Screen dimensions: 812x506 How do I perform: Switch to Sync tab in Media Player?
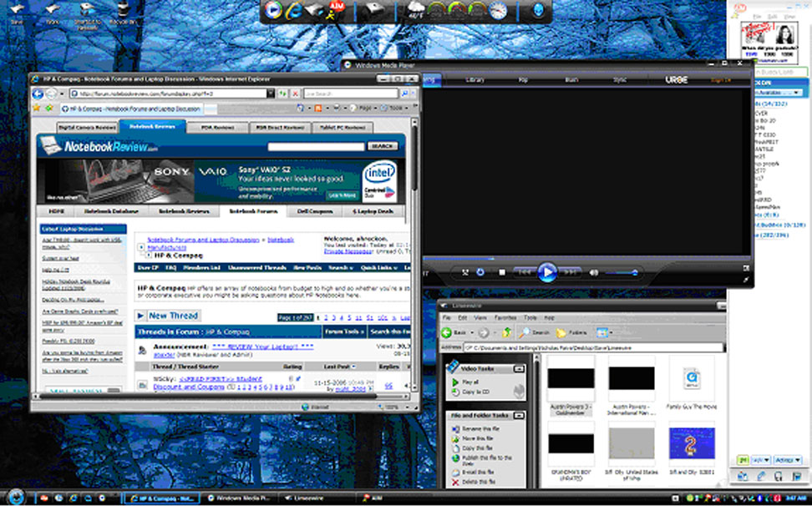coord(619,80)
